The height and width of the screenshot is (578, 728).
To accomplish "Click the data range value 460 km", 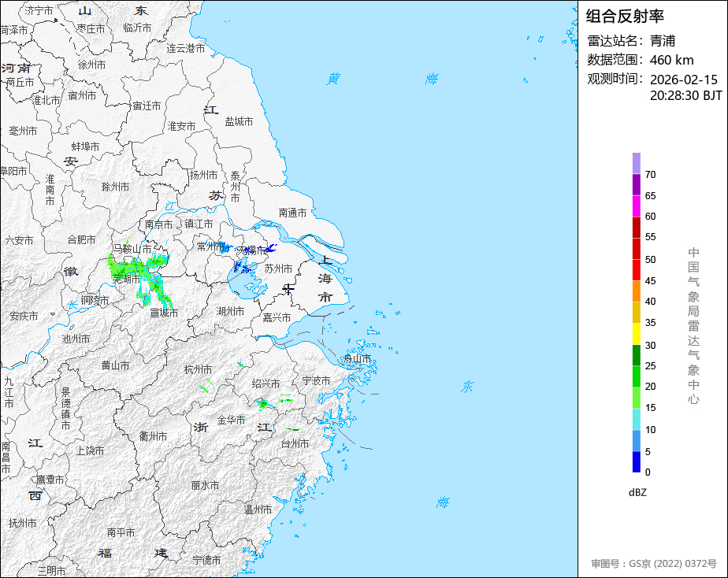I will 672,60.
